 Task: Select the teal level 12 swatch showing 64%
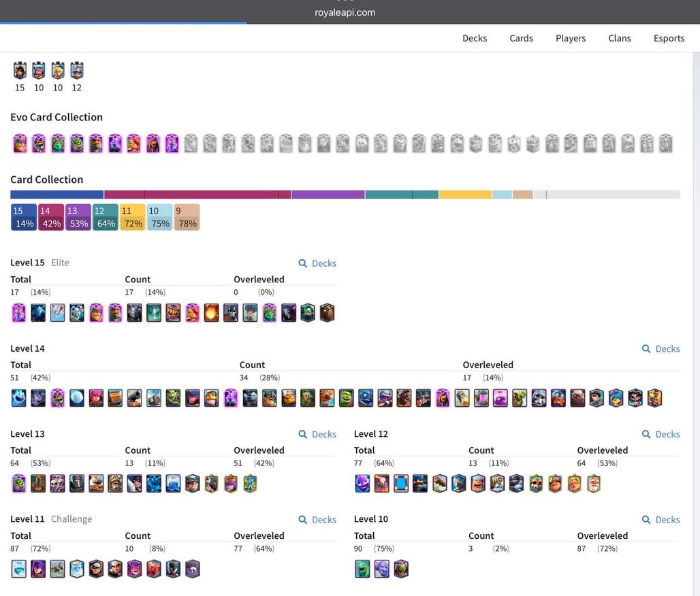coord(106,217)
